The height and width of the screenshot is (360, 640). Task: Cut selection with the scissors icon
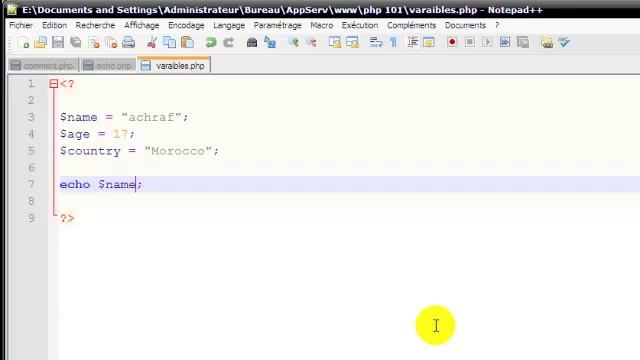152,42
